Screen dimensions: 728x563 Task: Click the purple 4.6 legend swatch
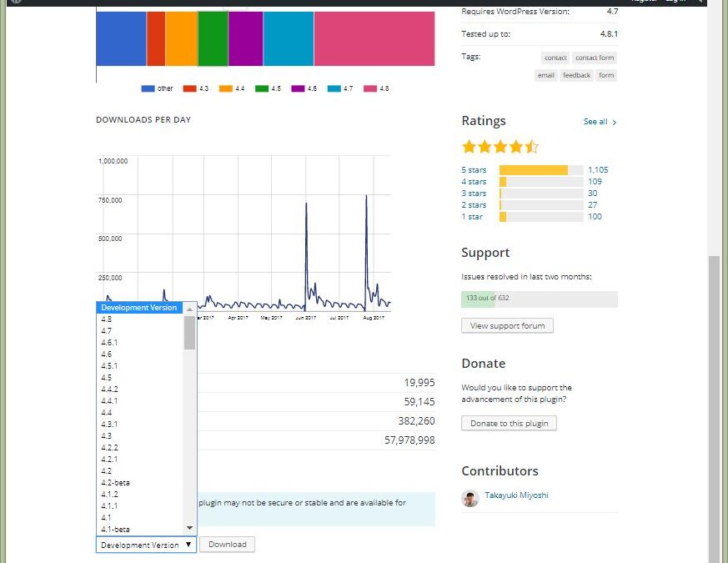[298, 88]
